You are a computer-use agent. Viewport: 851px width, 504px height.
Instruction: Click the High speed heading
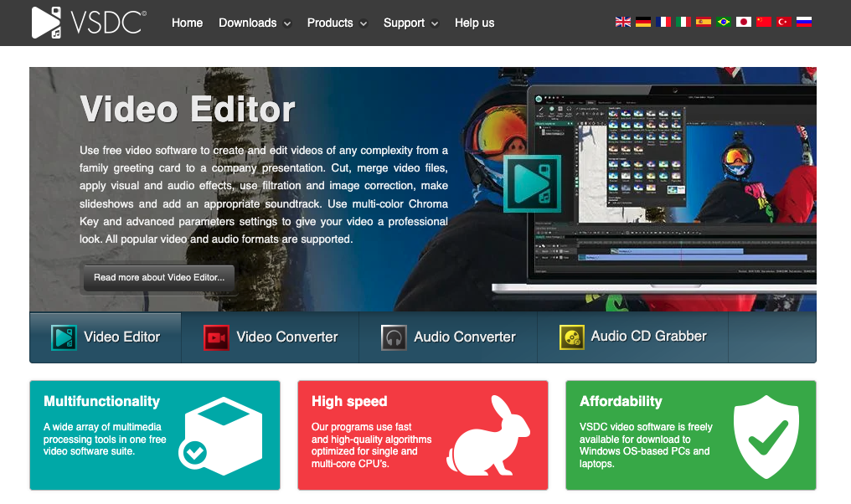349,402
